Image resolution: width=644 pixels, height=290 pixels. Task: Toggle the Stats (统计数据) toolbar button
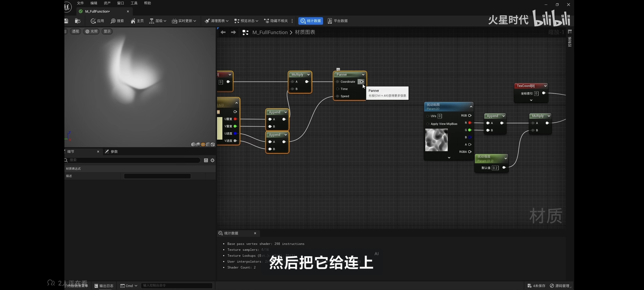(310, 21)
